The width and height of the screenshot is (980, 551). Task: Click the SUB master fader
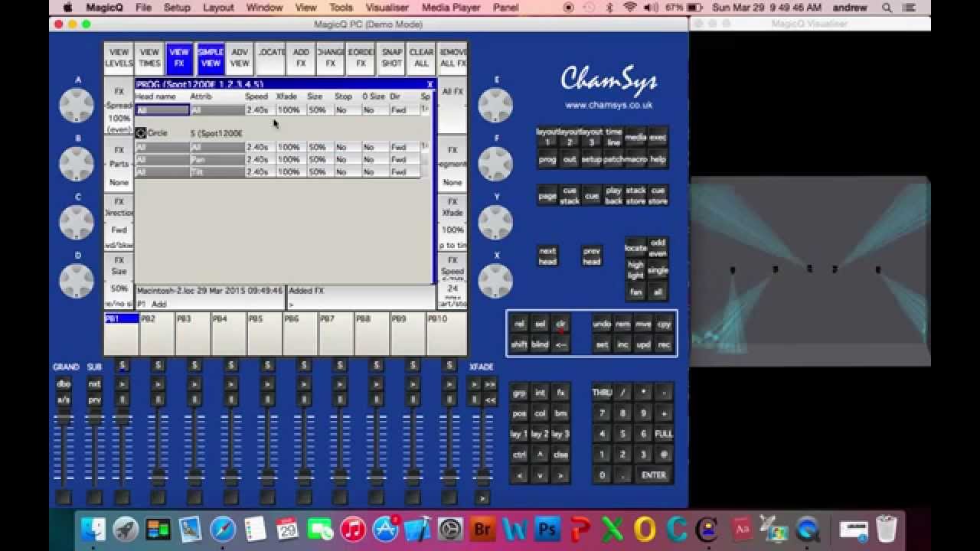(94, 419)
